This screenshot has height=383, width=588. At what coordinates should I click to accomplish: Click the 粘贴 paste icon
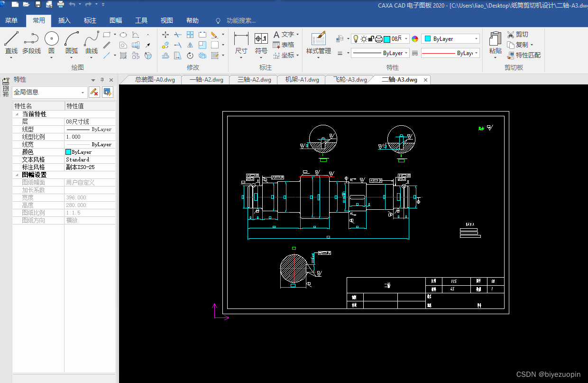pyautogui.click(x=495, y=39)
